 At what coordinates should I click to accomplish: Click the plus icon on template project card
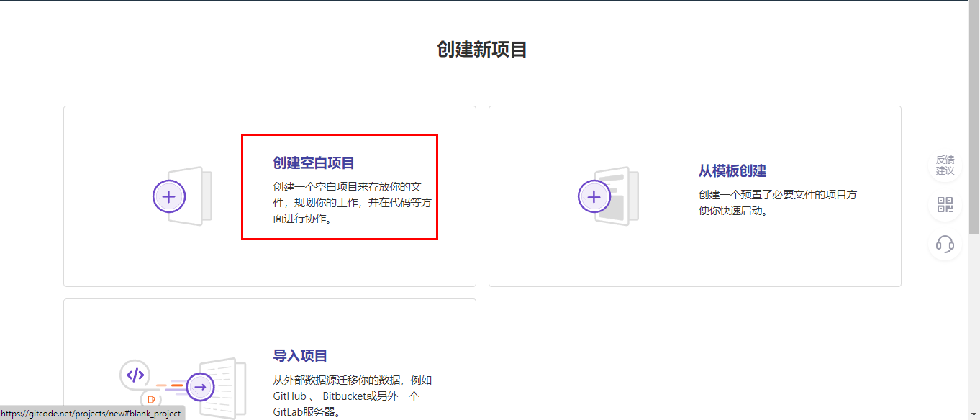click(x=594, y=196)
